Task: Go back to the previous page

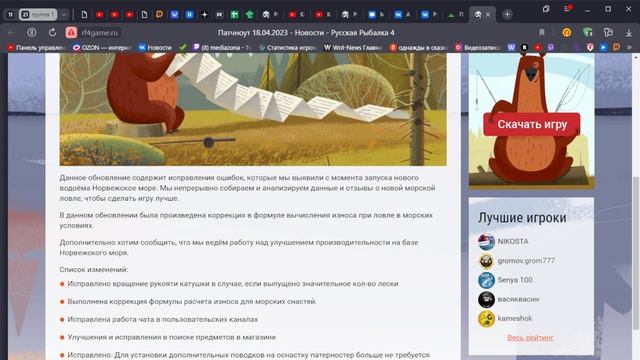Action: tap(11, 32)
